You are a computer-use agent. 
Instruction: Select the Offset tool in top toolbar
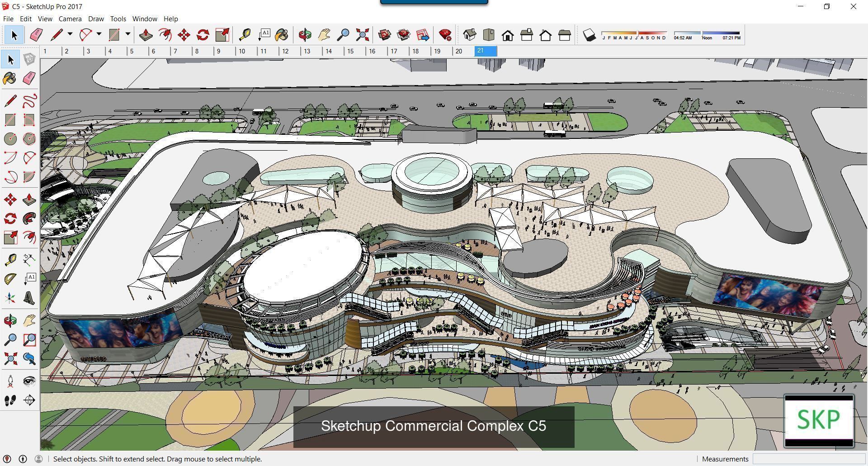(165, 35)
